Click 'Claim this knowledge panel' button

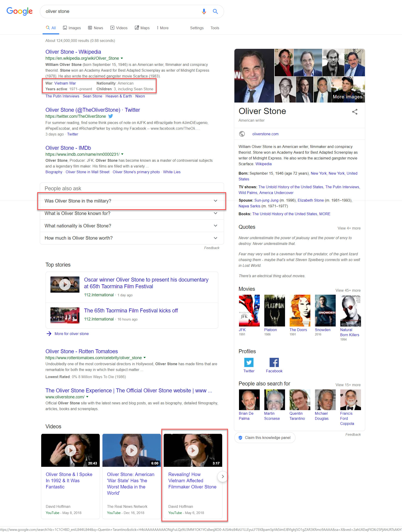click(265, 438)
